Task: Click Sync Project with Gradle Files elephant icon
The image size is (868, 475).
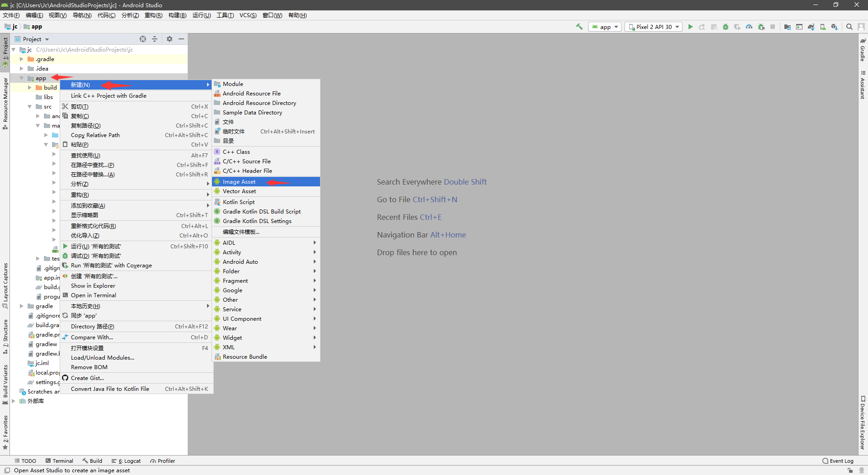Action: (811, 27)
